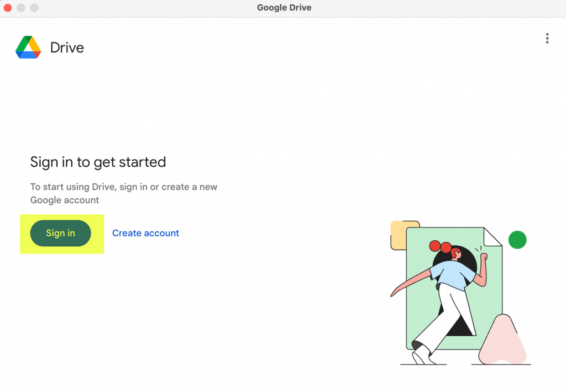Screen dimensions: 566x392
Task: Open the three-dot more options menu
Action: pyautogui.click(x=547, y=38)
